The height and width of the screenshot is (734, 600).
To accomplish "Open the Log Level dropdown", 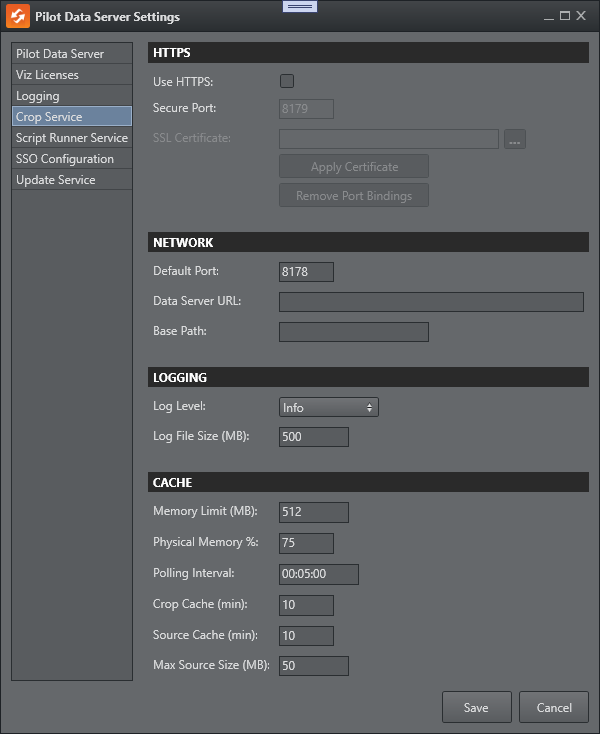I will pyautogui.click(x=328, y=407).
